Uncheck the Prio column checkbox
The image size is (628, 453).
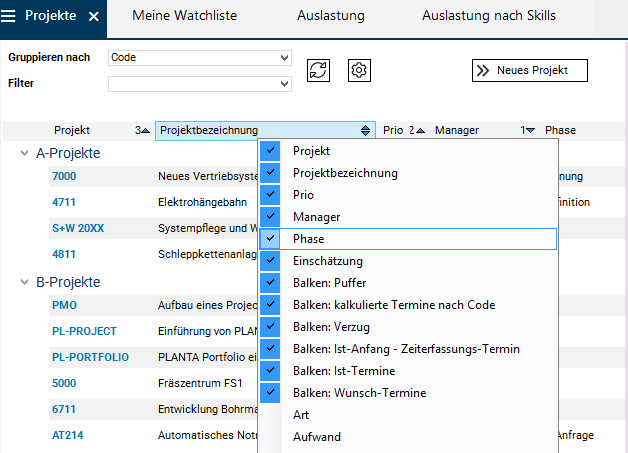click(270, 195)
